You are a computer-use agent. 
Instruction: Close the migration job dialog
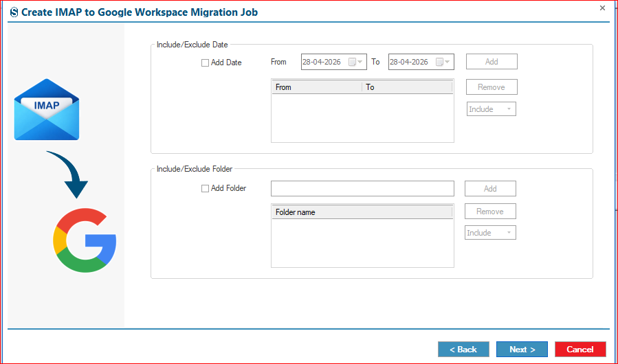click(x=602, y=8)
